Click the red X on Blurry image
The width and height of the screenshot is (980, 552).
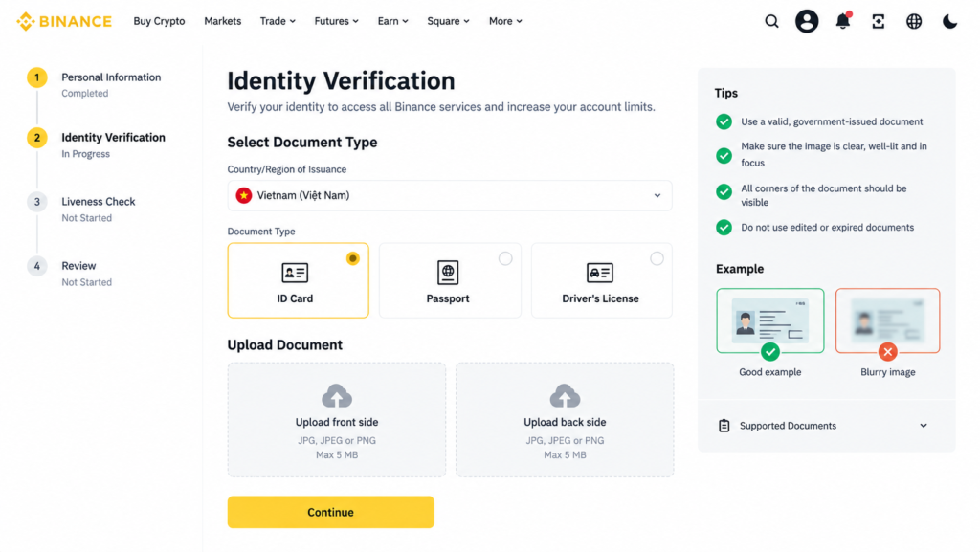click(887, 352)
